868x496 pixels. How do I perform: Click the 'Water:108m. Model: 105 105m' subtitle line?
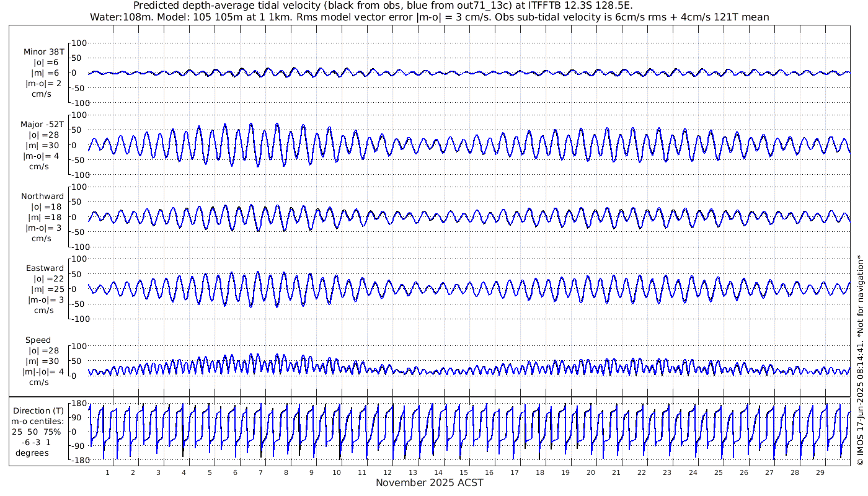click(x=431, y=17)
